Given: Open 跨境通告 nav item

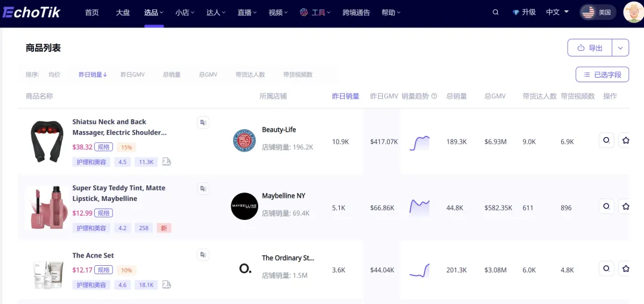Looking at the screenshot, I should (x=356, y=13).
